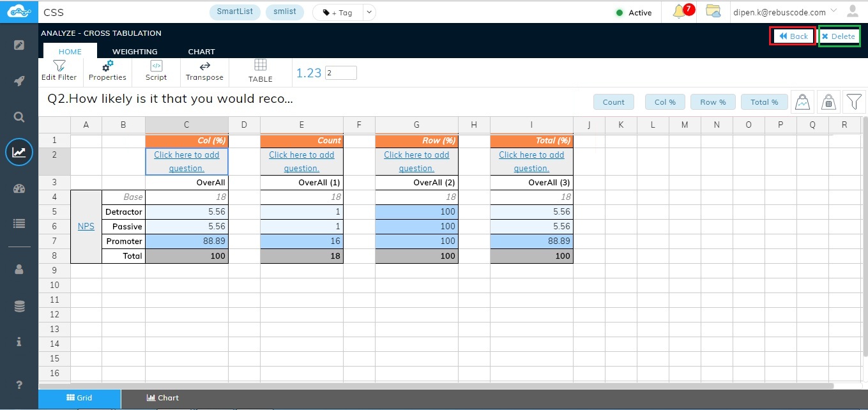
Task: Click add question link under Count
Action: click(x=301, y=162)
